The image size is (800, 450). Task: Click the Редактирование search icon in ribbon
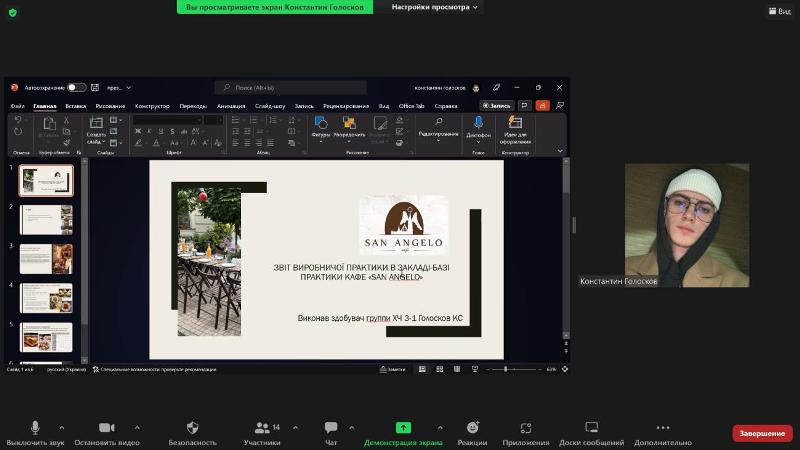(438, 121)
